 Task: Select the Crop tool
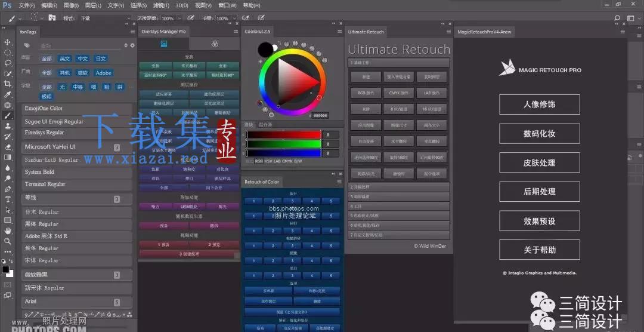pyautogui.click(x=7, y=84)
